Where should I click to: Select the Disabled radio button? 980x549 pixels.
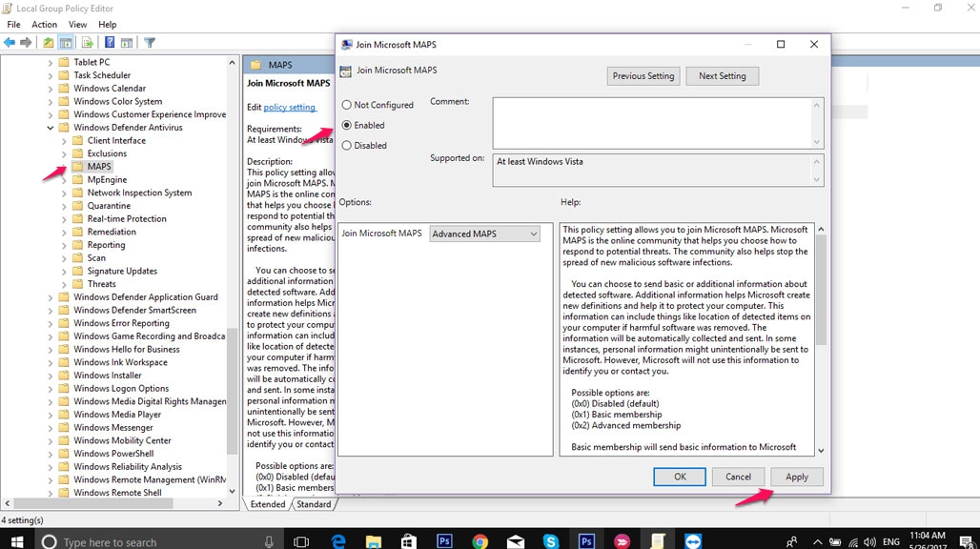(x=346, y=145)
